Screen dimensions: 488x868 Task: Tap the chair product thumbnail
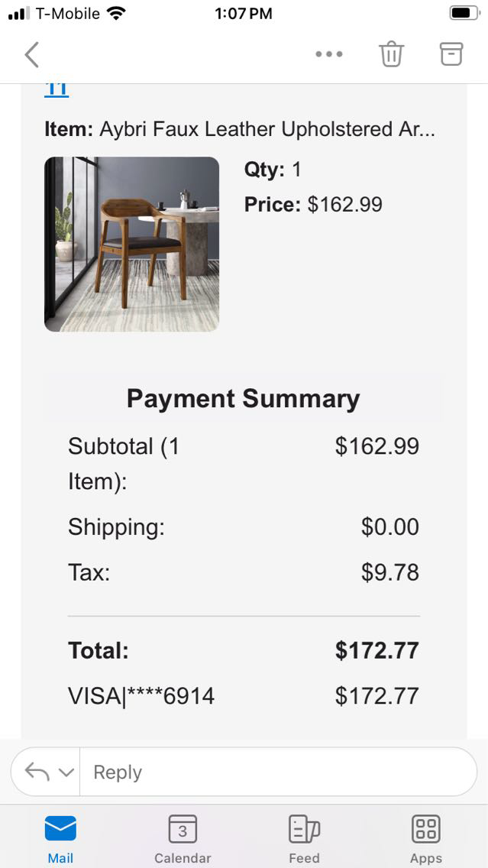click(131, 245)
